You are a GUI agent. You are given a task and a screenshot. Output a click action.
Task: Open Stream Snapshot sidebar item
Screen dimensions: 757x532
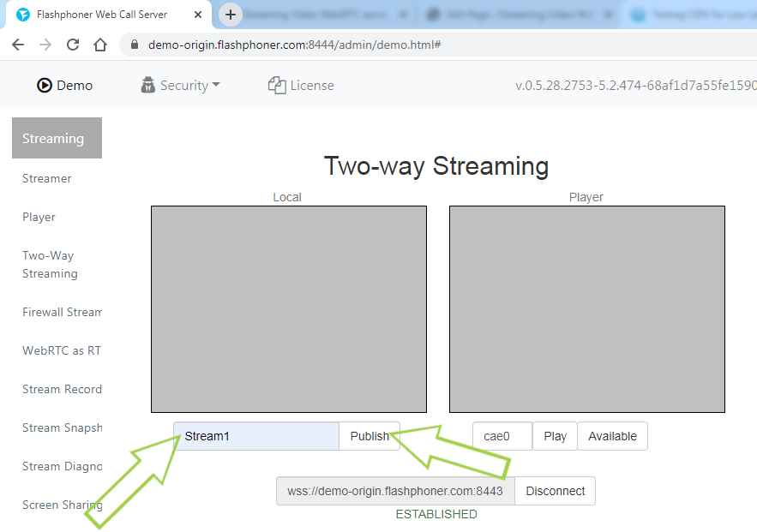pos(62,427)
